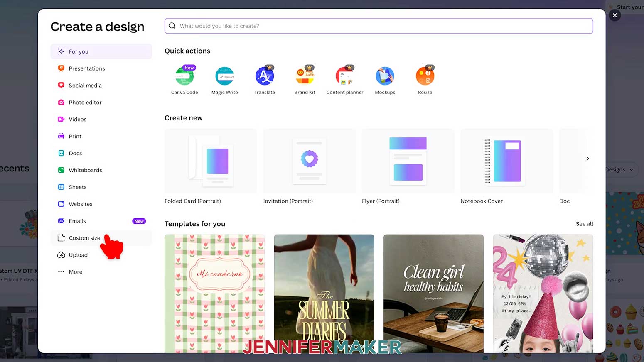The height and width of the screenshot is (362, 644).
Task: Open the Brand Kit quick action
Action: [305, 81]
